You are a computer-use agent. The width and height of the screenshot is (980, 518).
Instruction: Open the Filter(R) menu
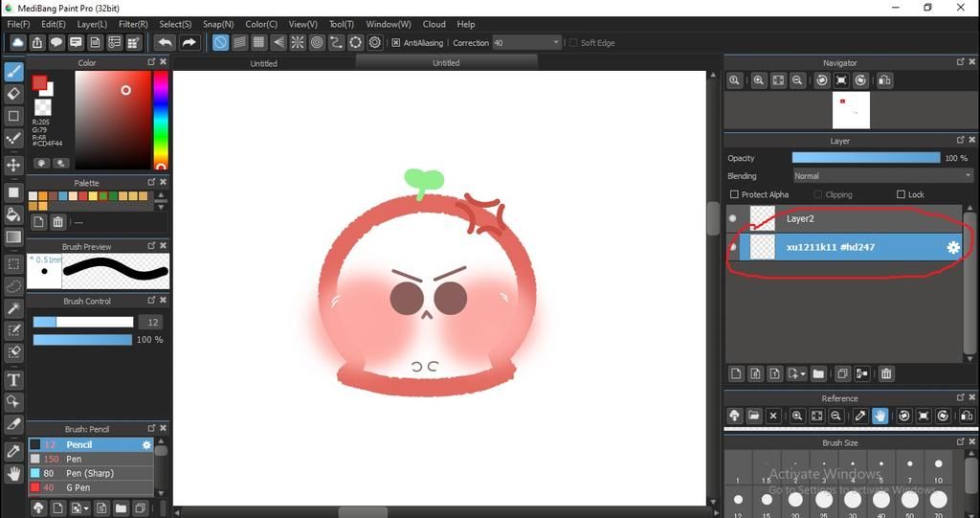(133, 24)
